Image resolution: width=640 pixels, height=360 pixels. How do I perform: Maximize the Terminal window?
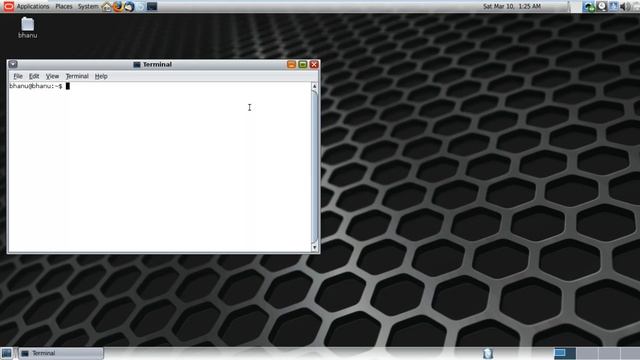[x=303, y=64]
